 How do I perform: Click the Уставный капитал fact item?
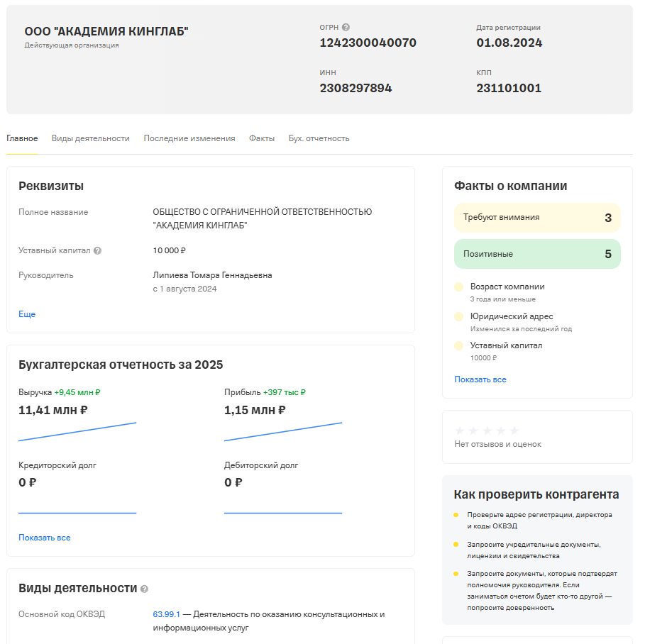click(499, 351)
